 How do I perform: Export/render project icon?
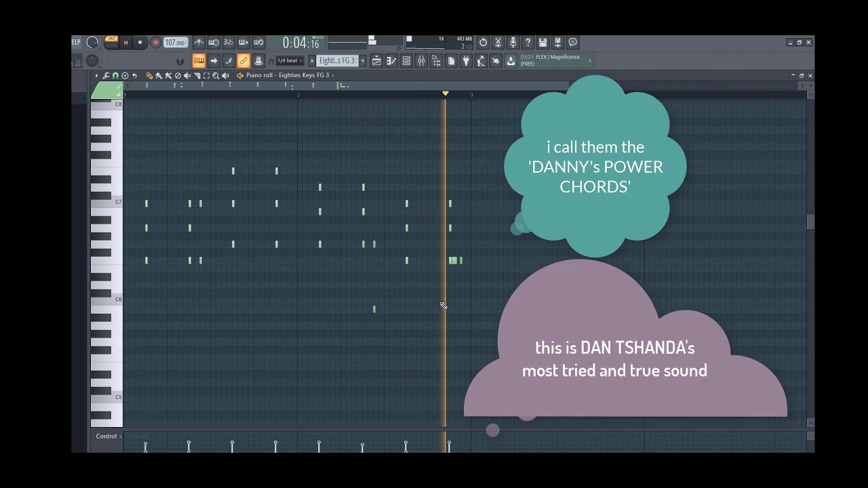(x=557, y=43)
